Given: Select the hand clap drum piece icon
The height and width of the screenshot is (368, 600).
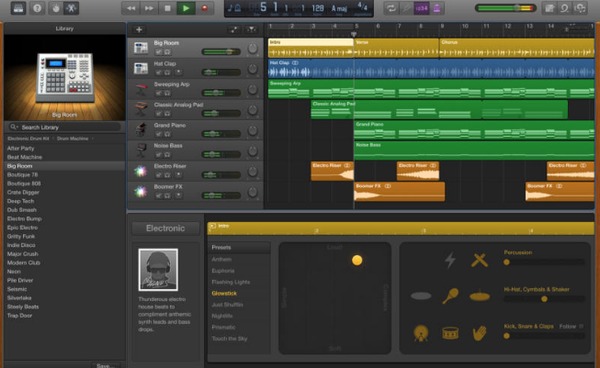Looking at the screenshot, I should [x=479, y=333].
